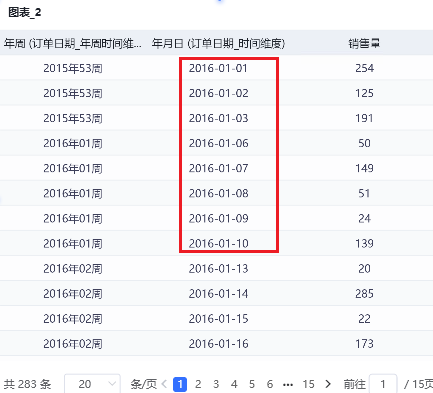Click 2016年01周 in the 2016-01-06 row
Viewport: 433px width, 393px height.
click(73, 143)
